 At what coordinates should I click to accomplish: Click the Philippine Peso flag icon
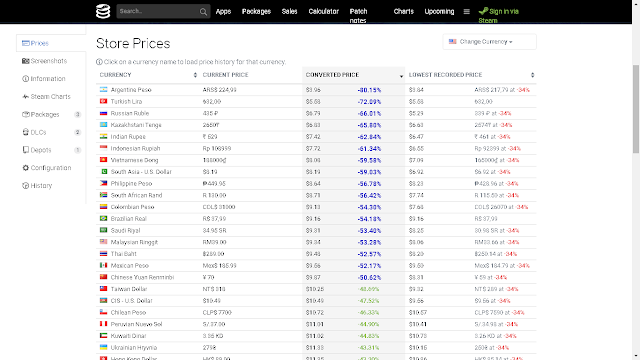point(104,183)
